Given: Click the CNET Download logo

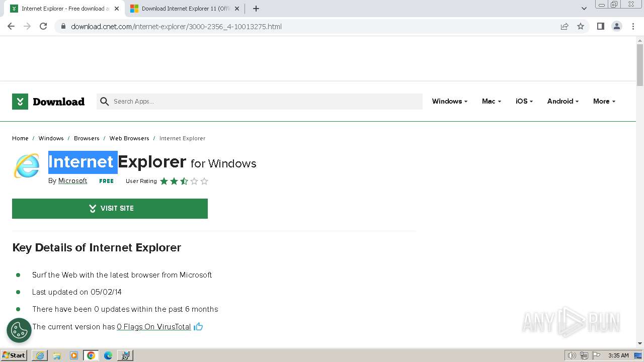Looking at the screenshot, I should (48, 102).
